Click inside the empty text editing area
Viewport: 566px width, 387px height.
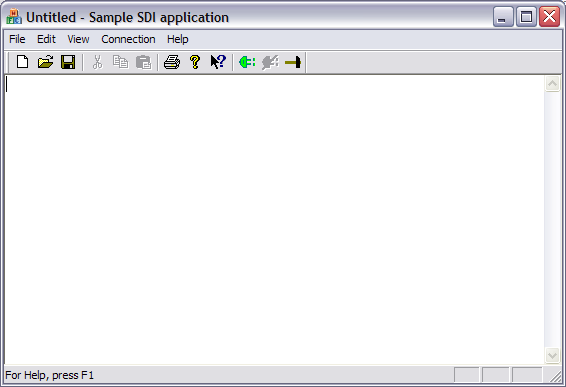[274, 219]
